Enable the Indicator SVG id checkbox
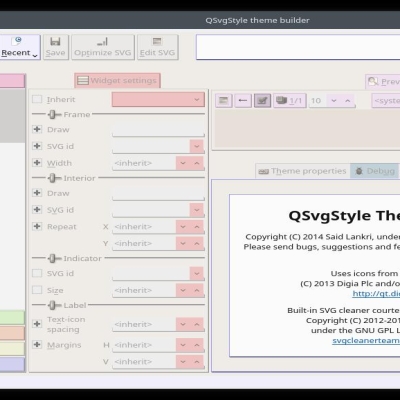Image resolution: width=400 pixels, height=400 pixels. [x=37, y=273]
